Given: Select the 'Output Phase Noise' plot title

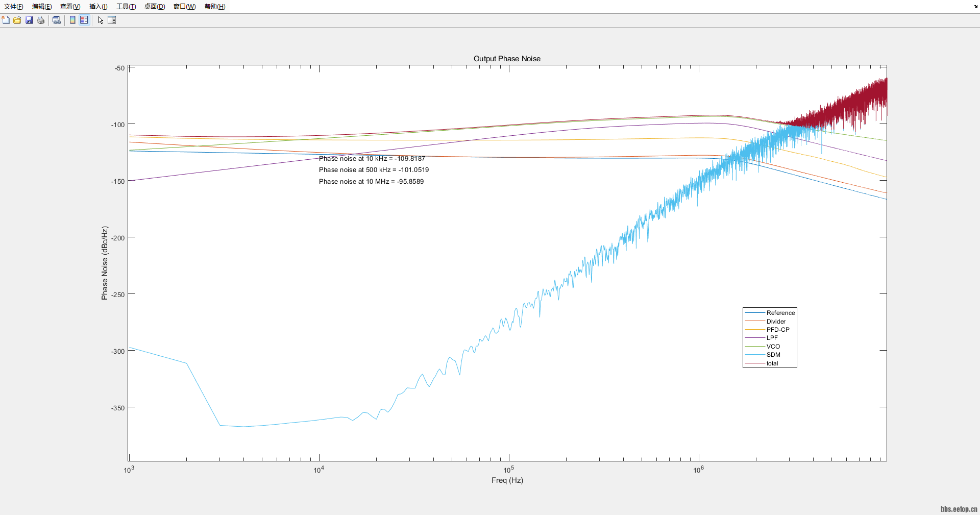Looking at the screenshot, I should click(507, 59).
